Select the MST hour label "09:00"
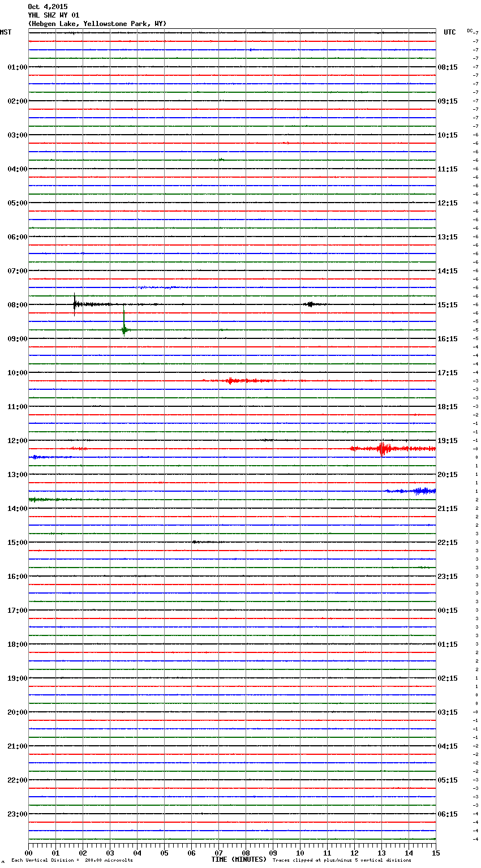481x868 pixels. 18,339
